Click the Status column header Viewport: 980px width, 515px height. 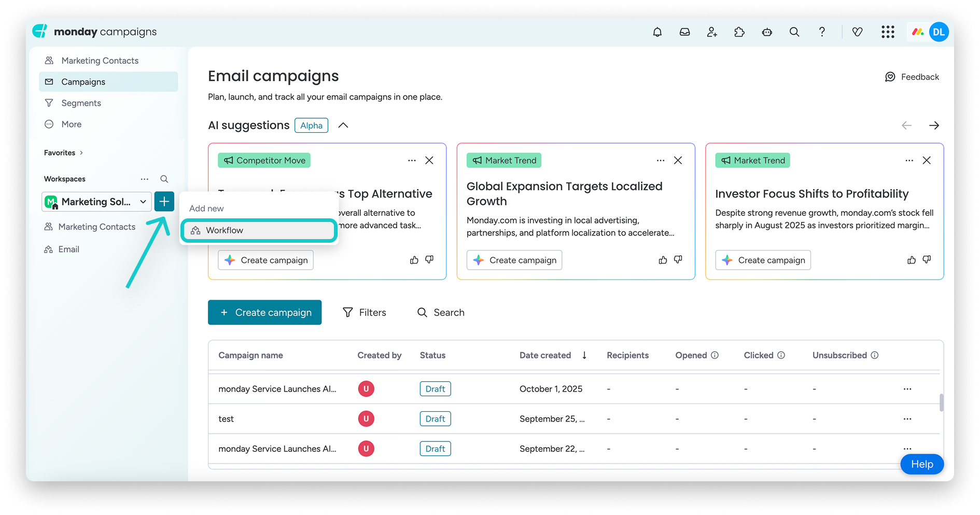click(432, 355)
